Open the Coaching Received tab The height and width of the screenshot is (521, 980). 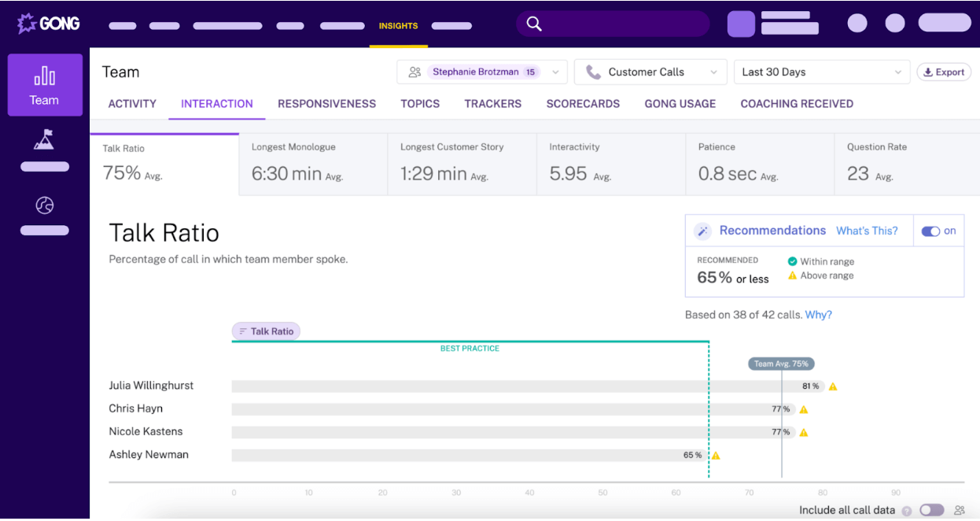coord(797,104)
